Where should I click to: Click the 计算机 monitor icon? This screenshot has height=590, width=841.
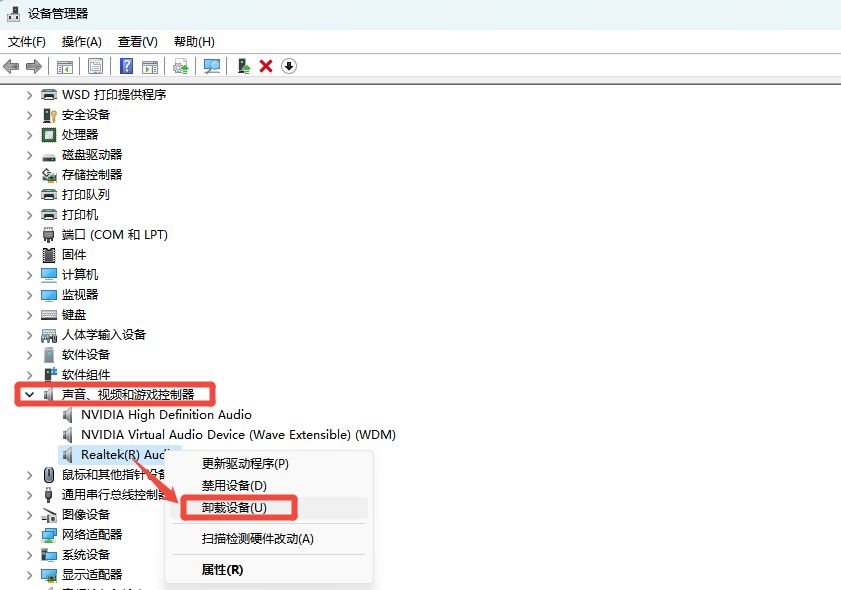click(x=49, y=275)
